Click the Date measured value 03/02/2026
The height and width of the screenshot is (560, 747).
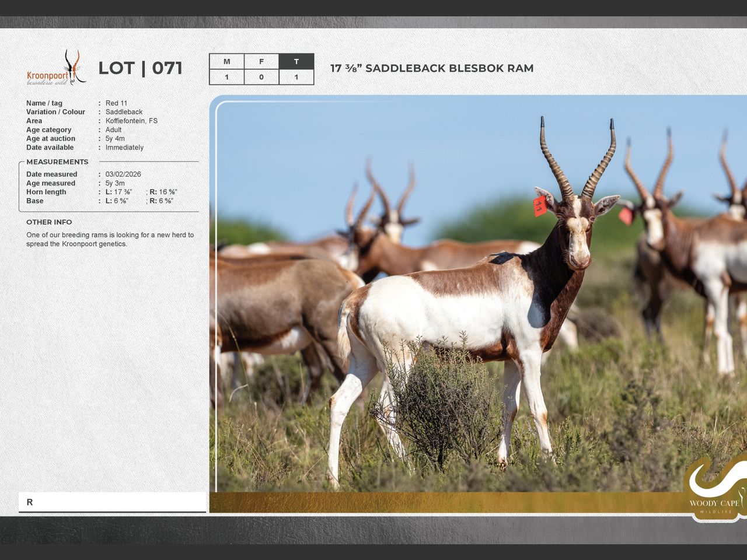tap(123, 174)
